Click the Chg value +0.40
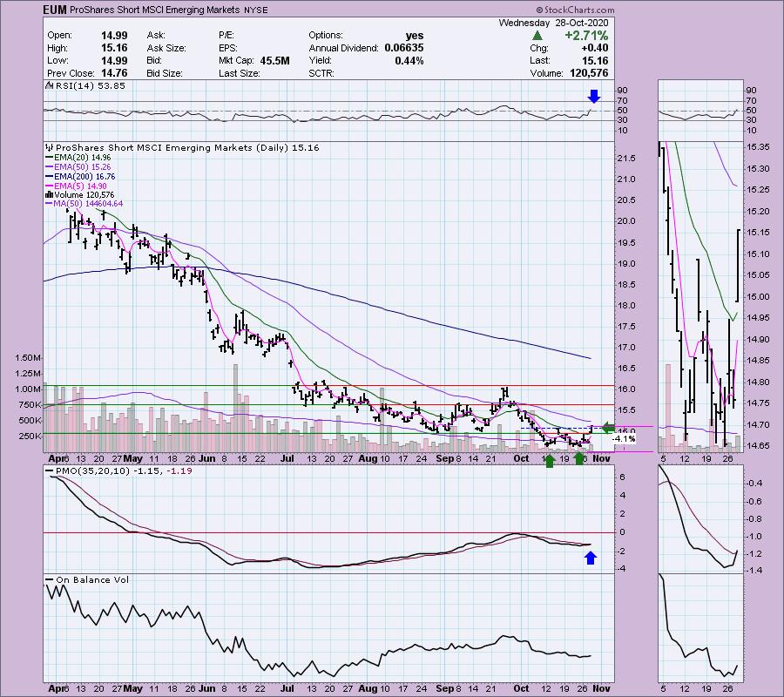Image resolution: width=784 pixels, height=697 pixels. pos(594,48)
